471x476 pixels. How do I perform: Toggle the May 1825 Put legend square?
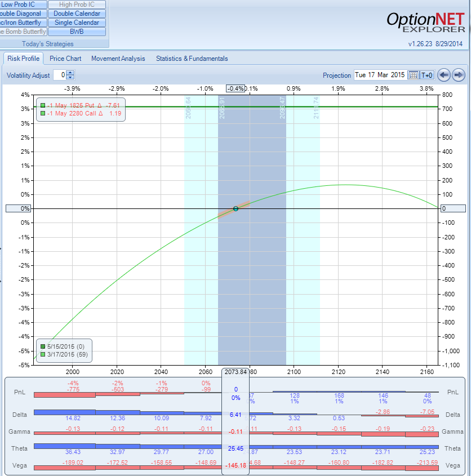tap(43, 105)
